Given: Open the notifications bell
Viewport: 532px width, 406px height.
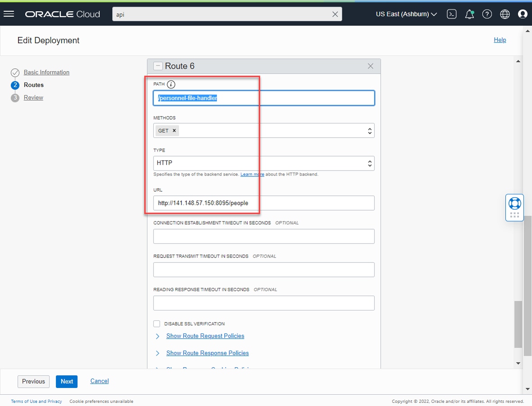Looking at the screenshot, I should (469, 14).
